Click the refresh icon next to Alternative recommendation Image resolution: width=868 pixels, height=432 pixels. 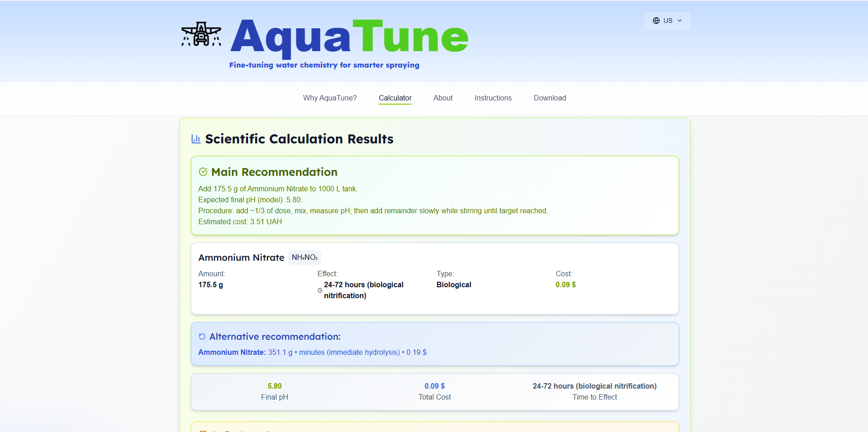[202, 337]
